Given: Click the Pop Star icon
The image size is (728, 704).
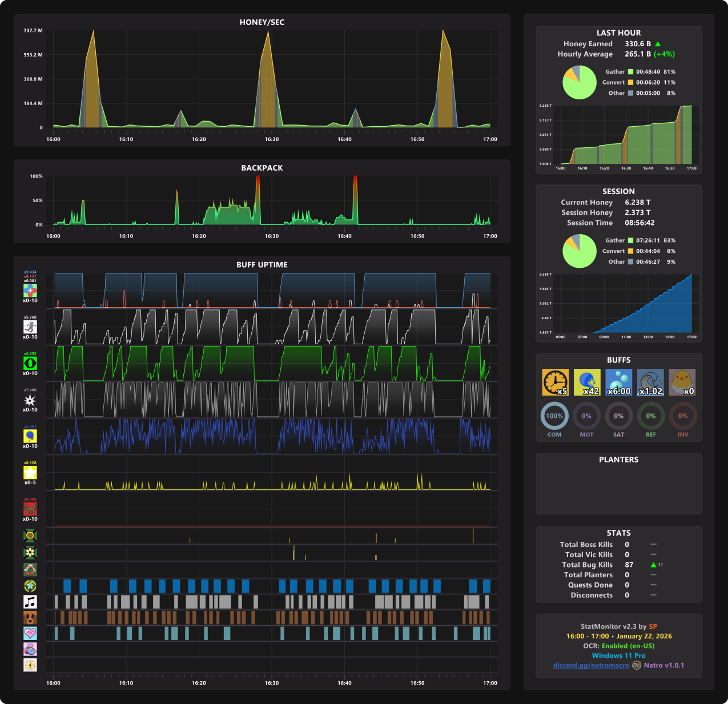Looking at the screenshot, I should (30, 586).
